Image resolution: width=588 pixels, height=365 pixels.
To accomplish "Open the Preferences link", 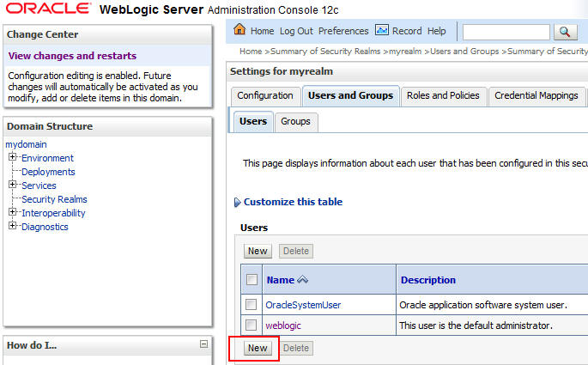I will coord(343,31).
